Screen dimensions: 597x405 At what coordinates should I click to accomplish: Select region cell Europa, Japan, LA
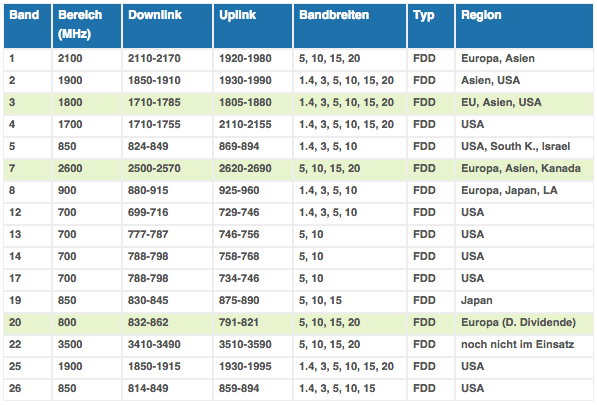(509, 190)
